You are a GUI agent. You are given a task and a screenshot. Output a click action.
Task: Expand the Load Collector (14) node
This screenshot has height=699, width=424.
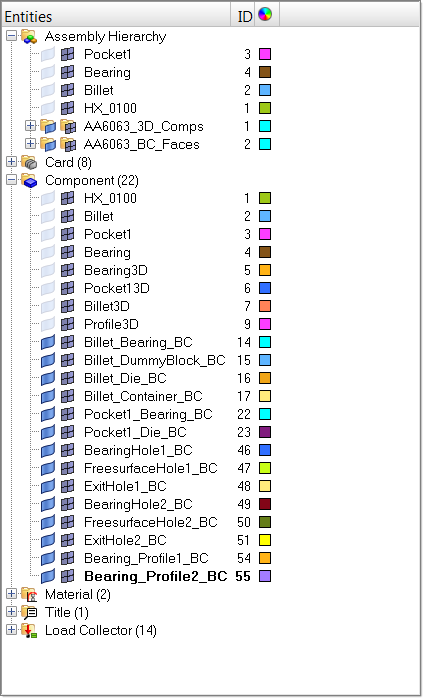[x=12, y=630]
